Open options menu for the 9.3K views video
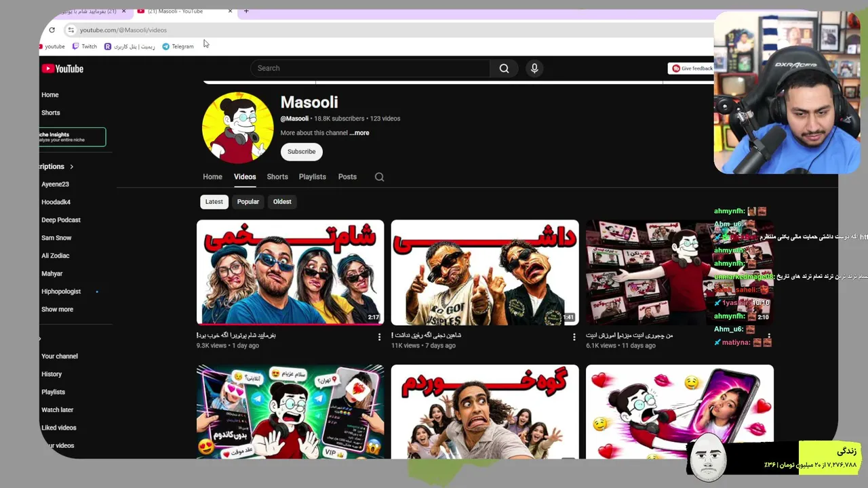Screen dimensions: 868x488 (x=379, y=337)
